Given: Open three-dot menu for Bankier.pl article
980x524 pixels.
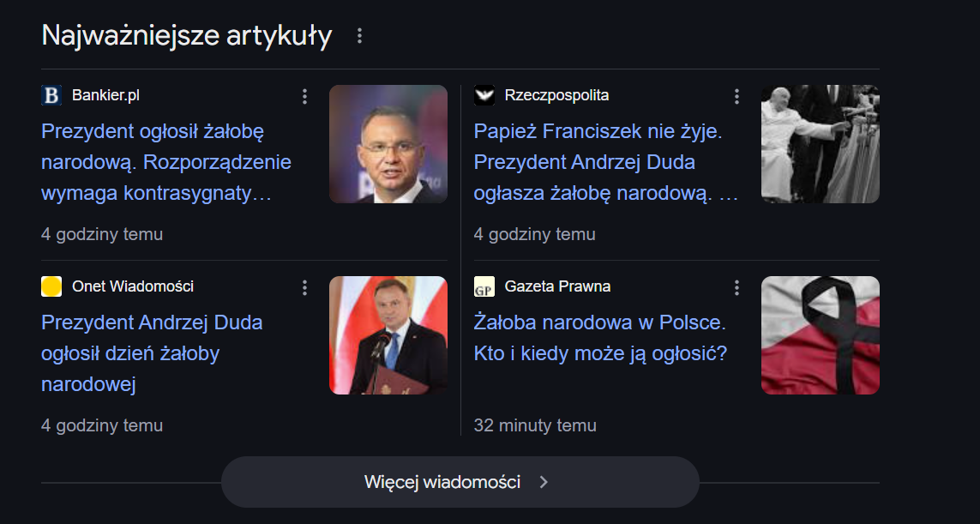Looking at the screenshot, I should pyautogui.click(x=304, y=96).
